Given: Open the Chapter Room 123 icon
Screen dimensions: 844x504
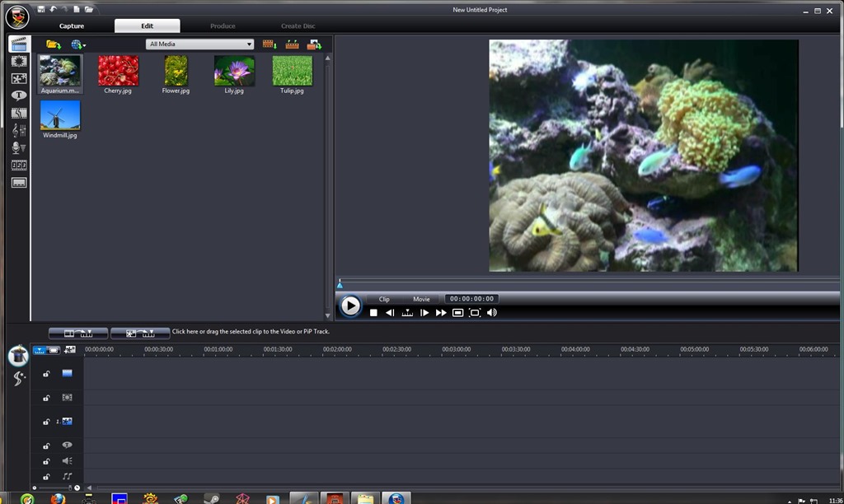Looking at the screenshot, I should [18, 165].
